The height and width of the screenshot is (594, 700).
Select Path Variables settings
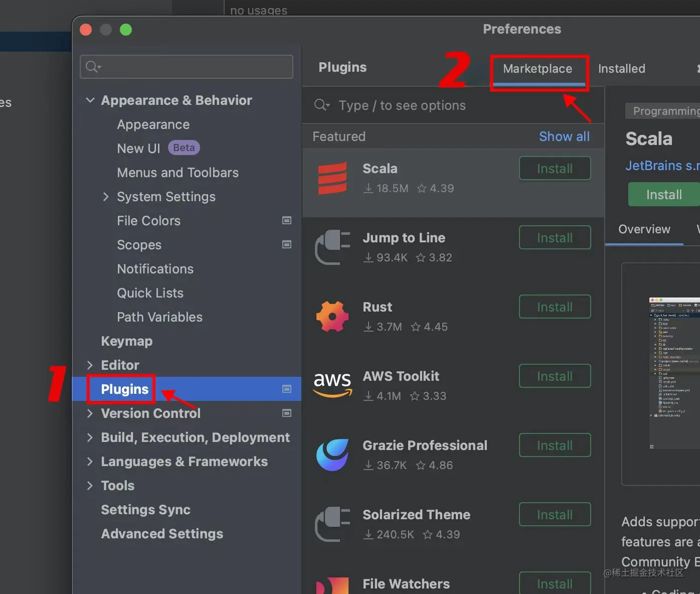[x=159, y=317]
